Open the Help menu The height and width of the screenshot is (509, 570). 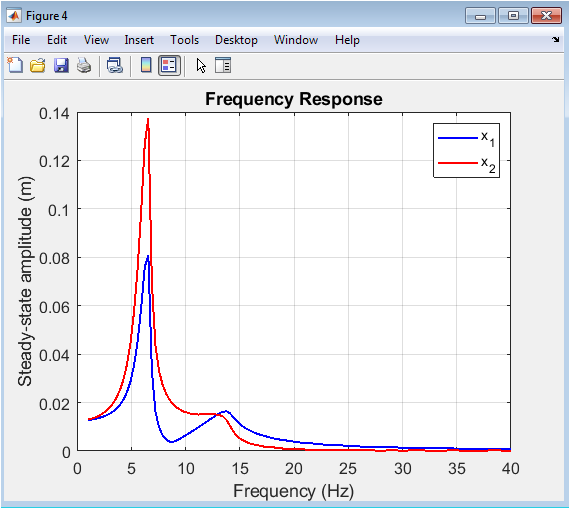(347, 40)
